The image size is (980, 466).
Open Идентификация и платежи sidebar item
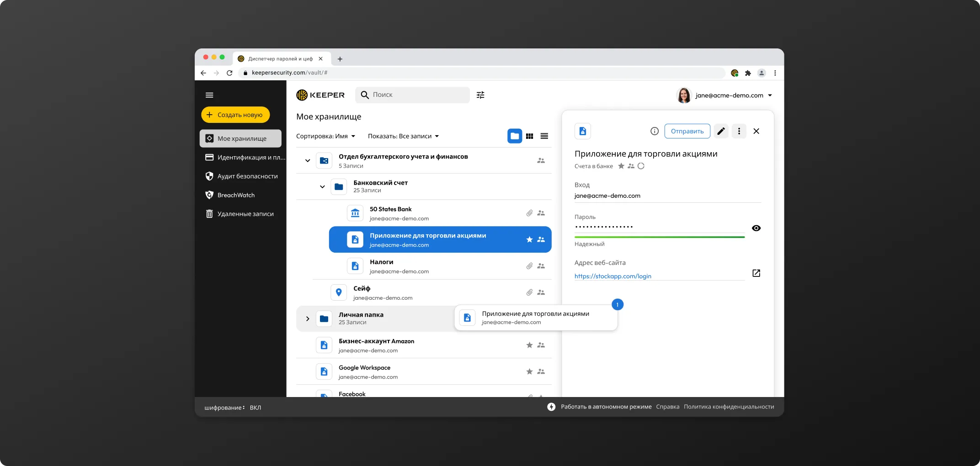click(x=245, y=157)
